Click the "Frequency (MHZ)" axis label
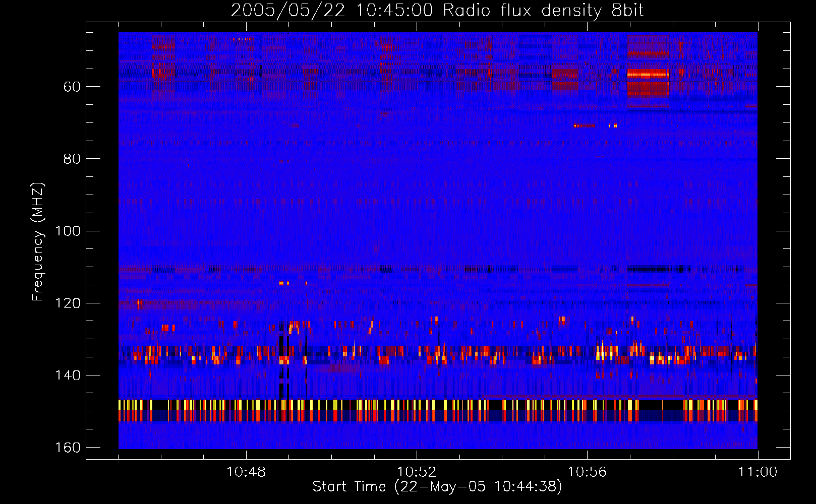The width and height of the screenshot is (816, 504). coord(38,242)
